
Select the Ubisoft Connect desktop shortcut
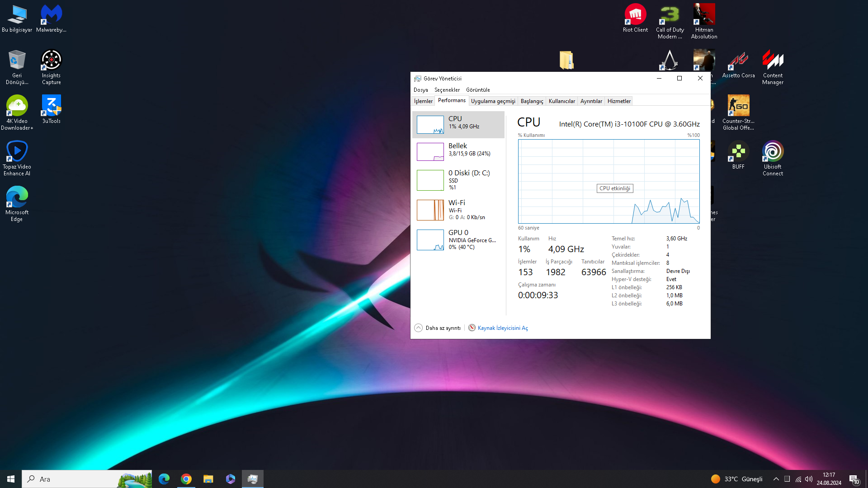773,159
